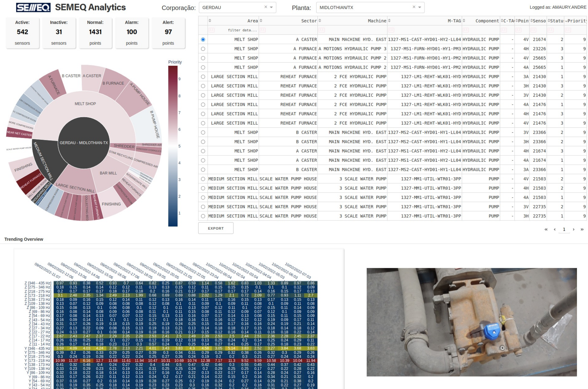588x389 pixels.
Task: Click the hydraulic pump sensor photo
Action: coord(471,322)
